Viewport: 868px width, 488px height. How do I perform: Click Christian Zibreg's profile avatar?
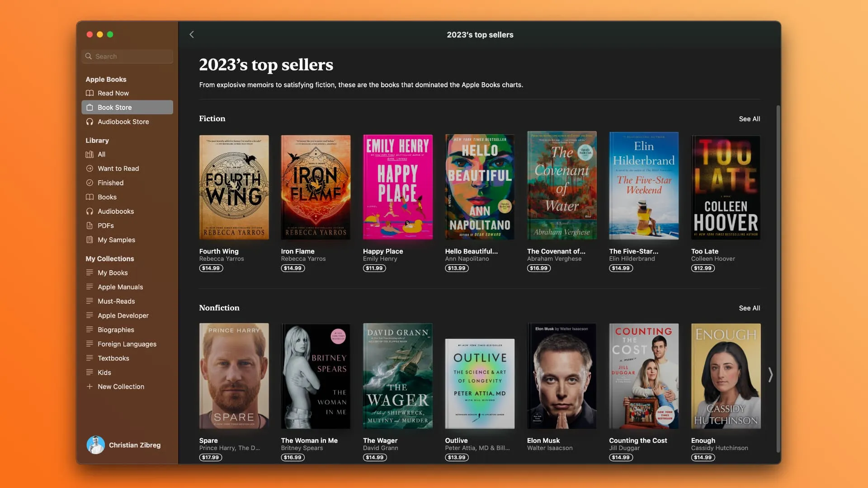96,445
